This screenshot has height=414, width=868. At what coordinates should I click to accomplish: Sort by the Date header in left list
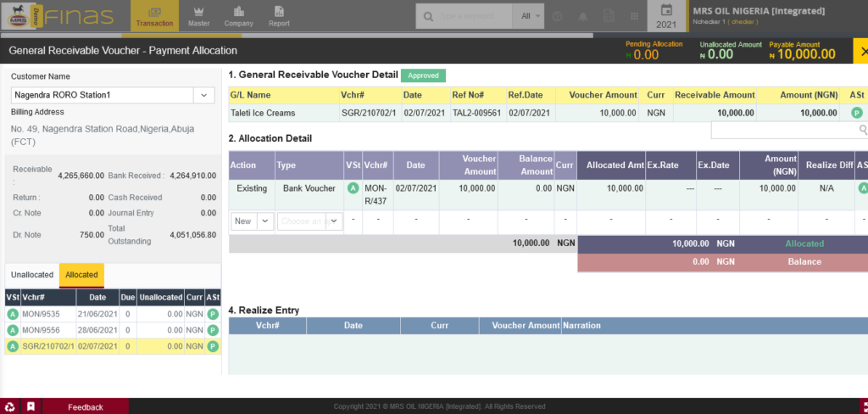tap(97, 298)
